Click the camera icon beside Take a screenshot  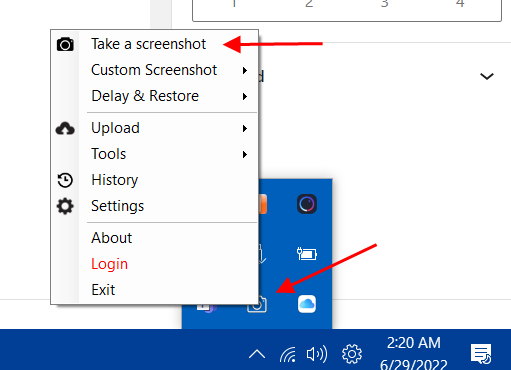tap(65, 44)
